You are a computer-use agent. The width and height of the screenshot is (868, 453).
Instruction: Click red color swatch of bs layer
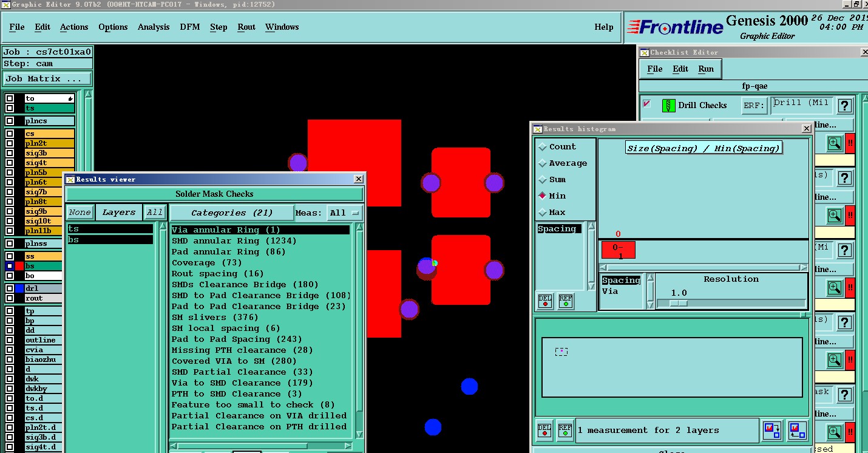click(x=19, y=266)
